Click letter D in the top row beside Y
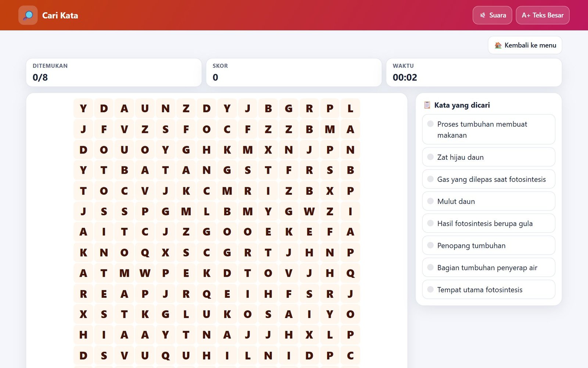Image resolution: width=588 pixels, height=368 pixels. tap(104, 108)
